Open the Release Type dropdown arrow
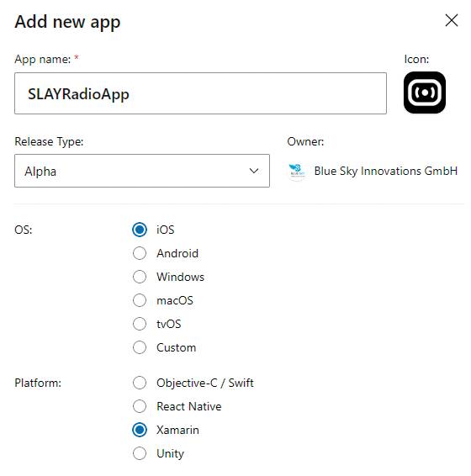This screenshot has width=471, height=476. (254, 171)
